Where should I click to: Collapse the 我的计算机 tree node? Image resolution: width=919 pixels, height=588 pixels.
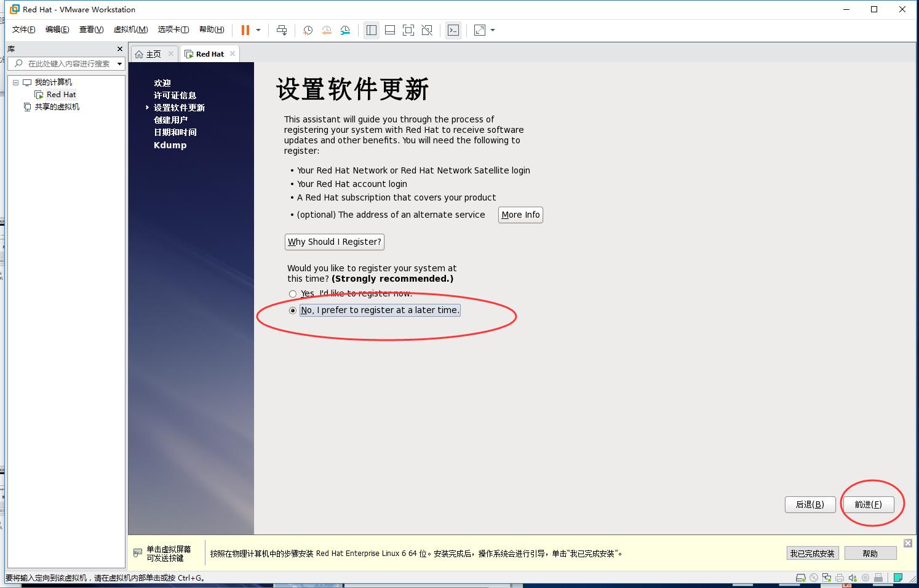16,82
